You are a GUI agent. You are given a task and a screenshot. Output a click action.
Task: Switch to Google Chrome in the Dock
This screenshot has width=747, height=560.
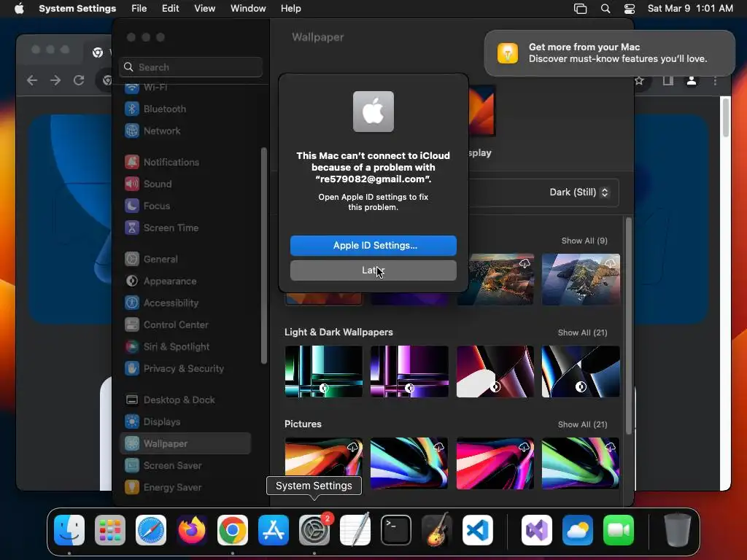point(233,530)
